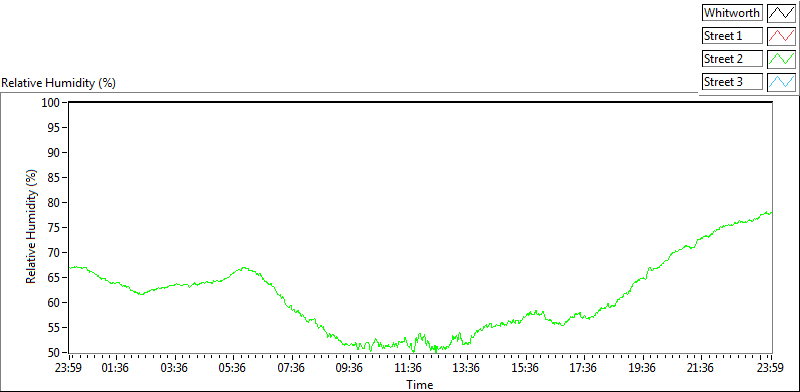Viewport: 800px width, 392px height.
Task: Click the 09:36 time label
Action: [x=350, y=368]
